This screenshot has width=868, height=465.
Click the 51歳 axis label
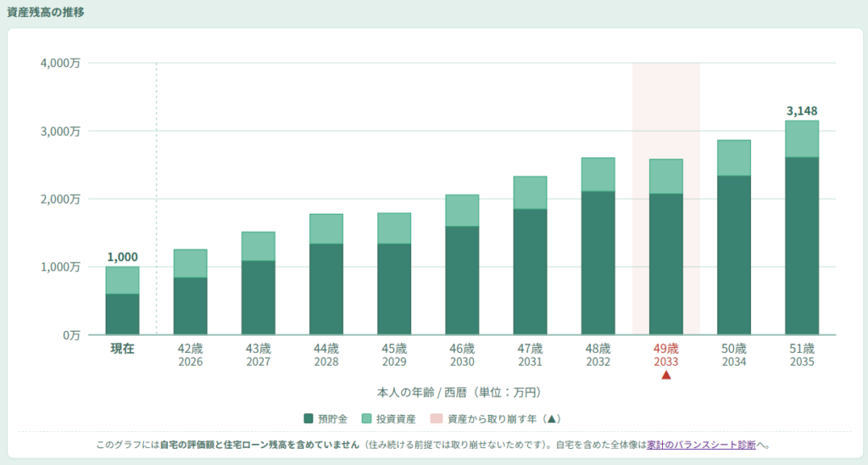802,349
